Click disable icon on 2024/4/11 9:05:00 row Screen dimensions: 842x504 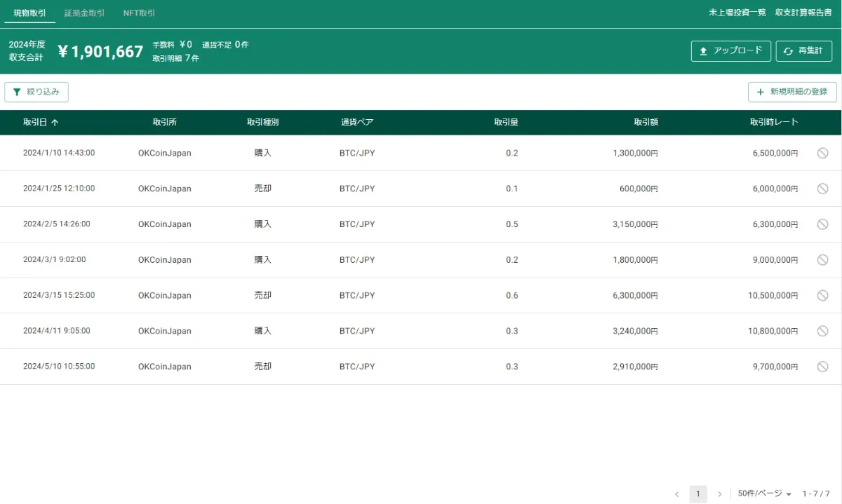(x=822, y=331)
